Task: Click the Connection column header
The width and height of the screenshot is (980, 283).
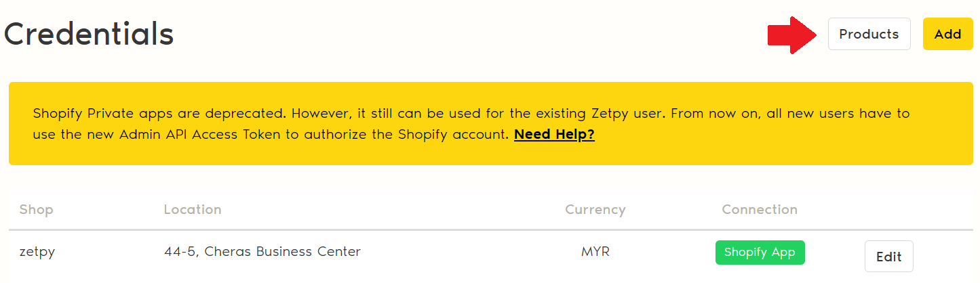Action: coord(760,210)
